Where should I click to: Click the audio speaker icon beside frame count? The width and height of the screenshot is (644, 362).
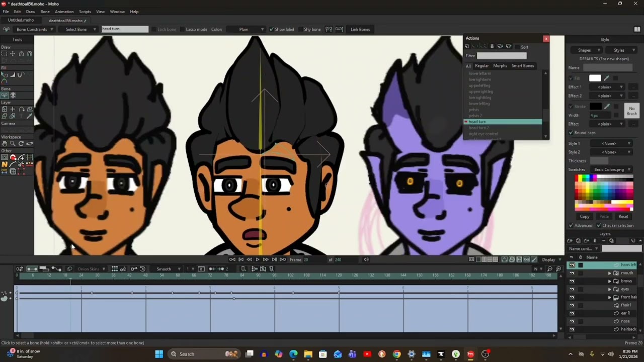[366, 259]
